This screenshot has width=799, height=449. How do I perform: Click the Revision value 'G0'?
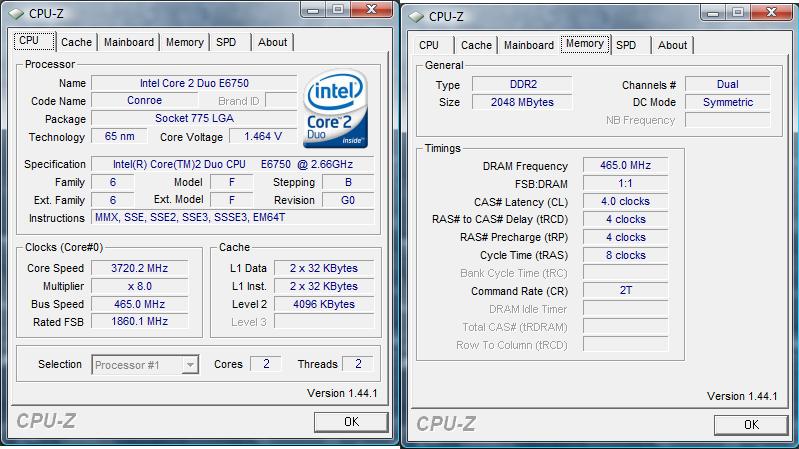pyautogui.click(x=348, y=200)
